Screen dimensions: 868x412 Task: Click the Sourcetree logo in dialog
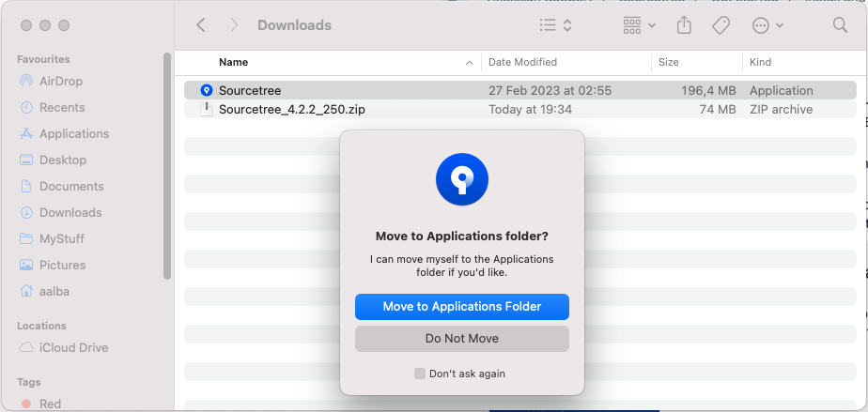pos(461,179)
